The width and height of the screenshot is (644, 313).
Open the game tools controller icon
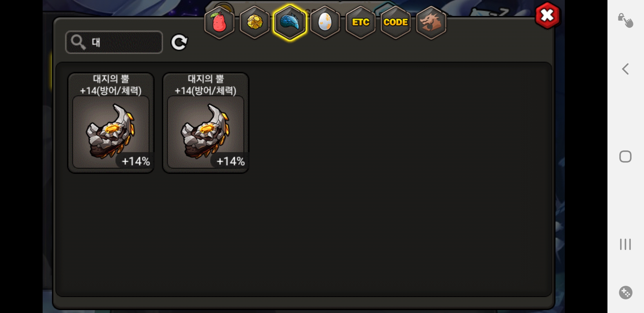pos(625,292)
